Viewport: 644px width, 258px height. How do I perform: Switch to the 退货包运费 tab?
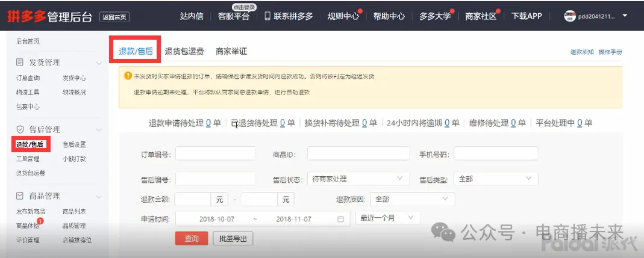(184, 52)
